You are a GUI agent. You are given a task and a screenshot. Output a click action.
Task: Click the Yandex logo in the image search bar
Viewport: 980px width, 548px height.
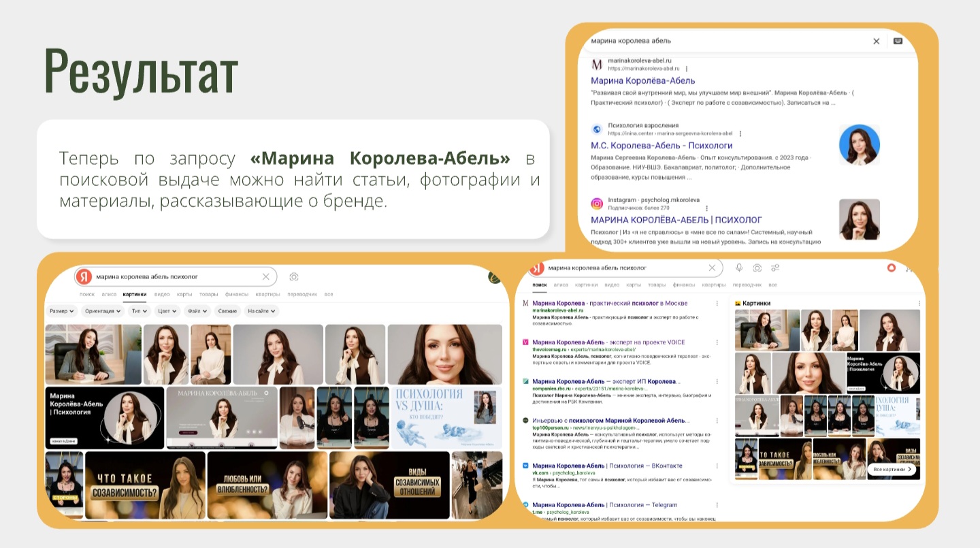pos(84,276)
